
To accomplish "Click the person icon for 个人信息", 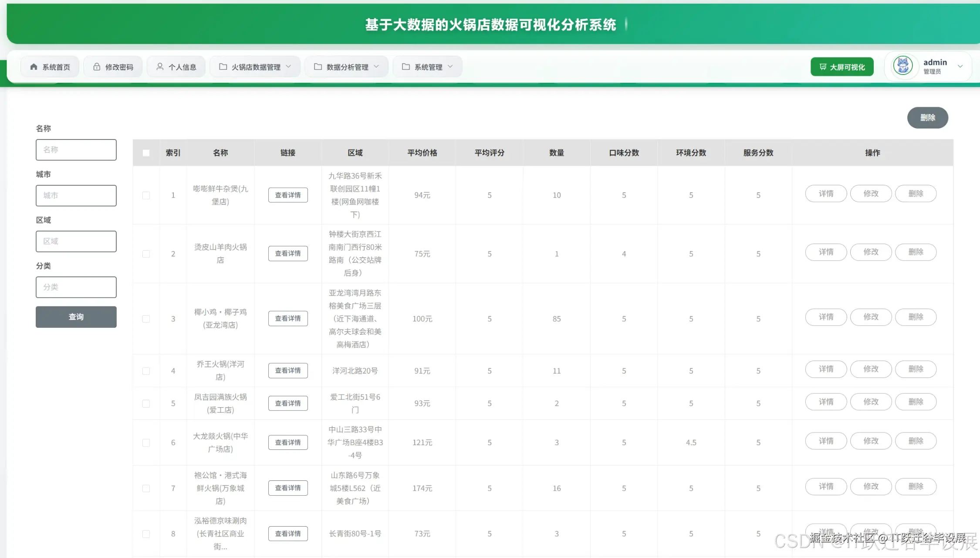I will coord(160,67).
